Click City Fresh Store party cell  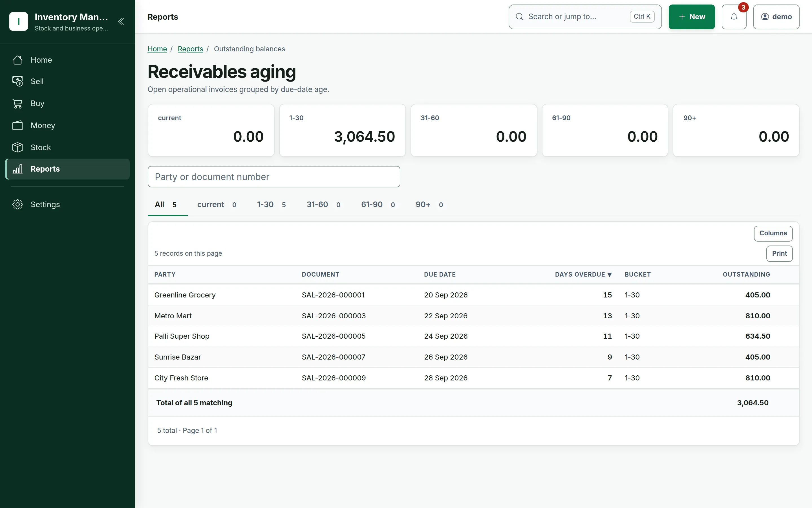[x=181, y=378]
